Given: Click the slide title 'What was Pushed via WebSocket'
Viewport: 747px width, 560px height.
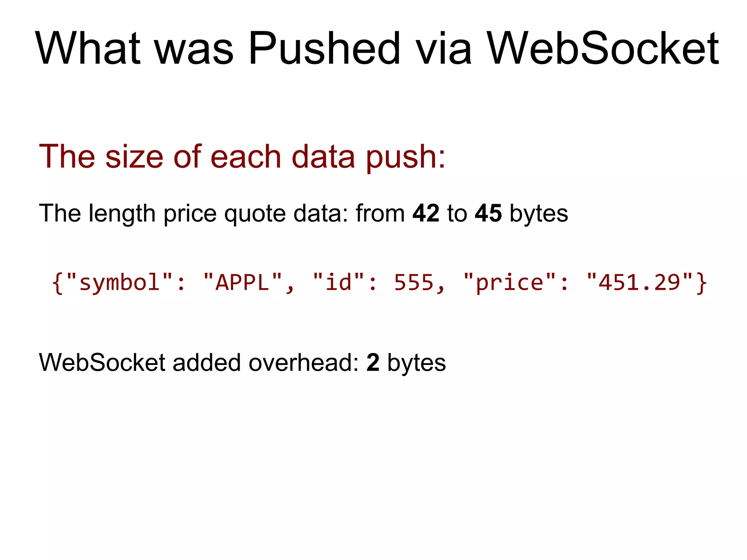Looking at the screenshot, I should (x=377, y=48).
